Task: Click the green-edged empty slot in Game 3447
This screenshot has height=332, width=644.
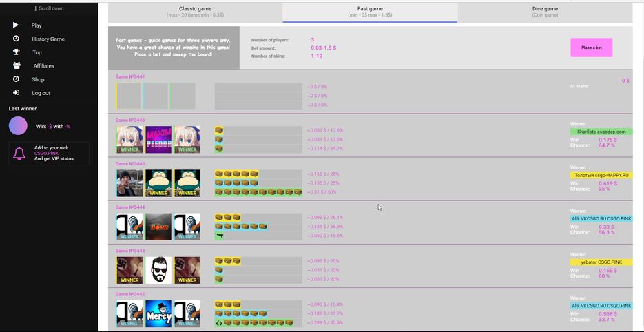Action: pyautogui.click(x=183, y=96)
